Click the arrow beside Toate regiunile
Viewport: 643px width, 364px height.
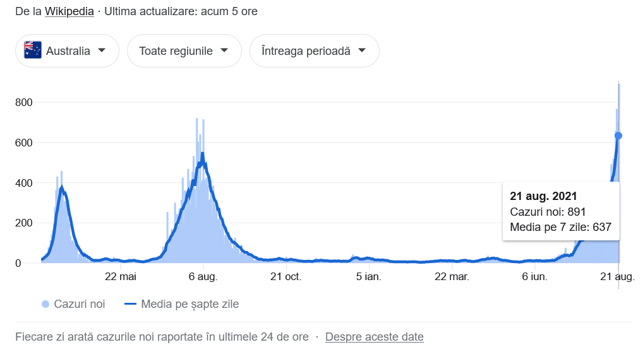(224, 50)
